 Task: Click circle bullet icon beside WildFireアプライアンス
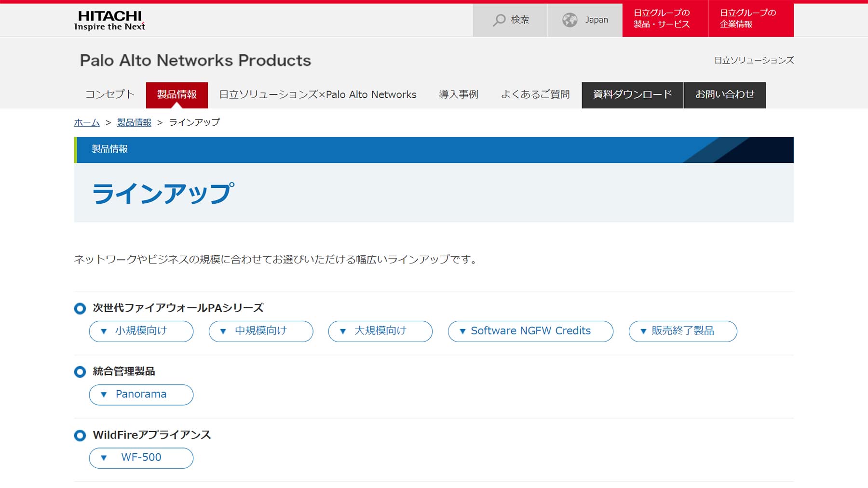(80, 435)
